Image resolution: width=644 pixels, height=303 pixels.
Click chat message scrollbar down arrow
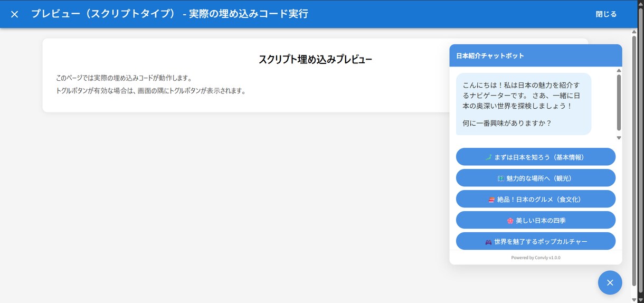coord(619,138)
